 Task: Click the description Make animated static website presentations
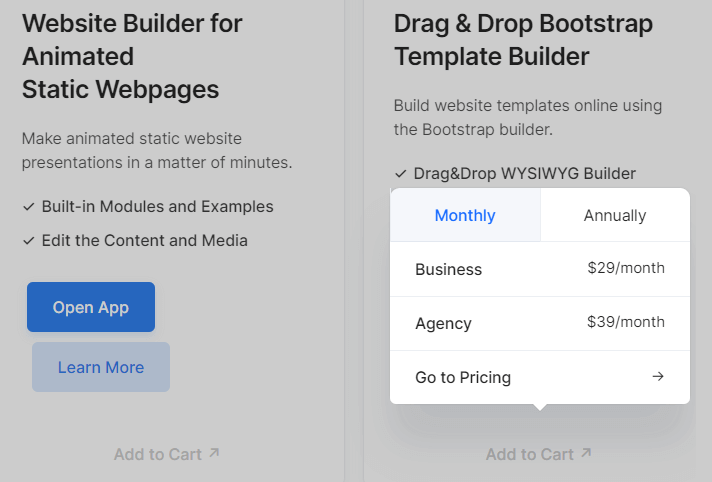157,150
